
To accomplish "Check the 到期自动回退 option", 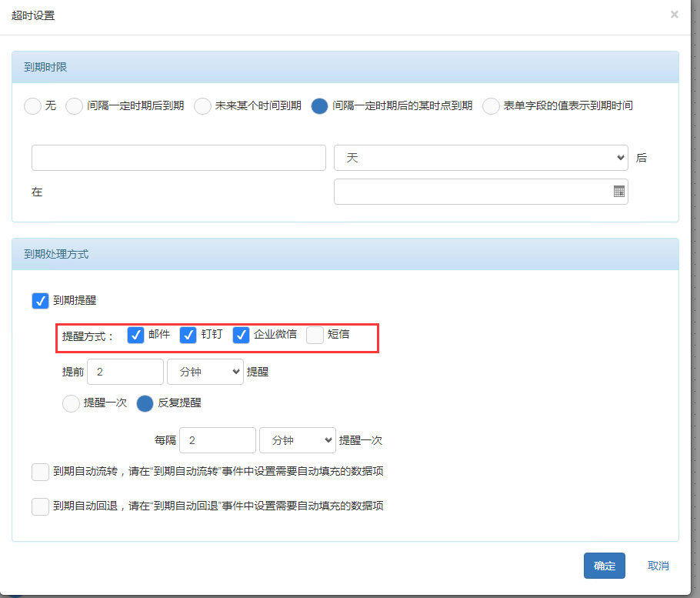I will (40, 506).
